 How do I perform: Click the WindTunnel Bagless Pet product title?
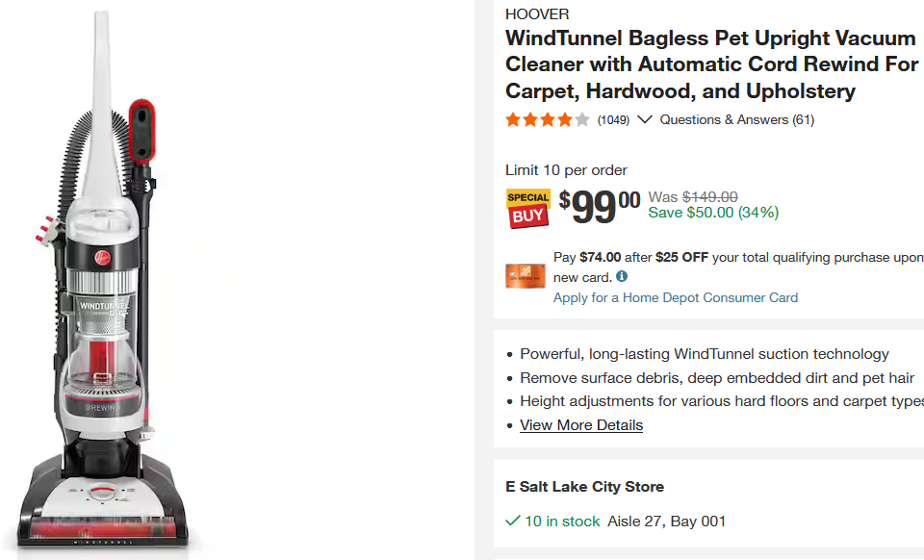pyautogui.click(x=710, y=65)
